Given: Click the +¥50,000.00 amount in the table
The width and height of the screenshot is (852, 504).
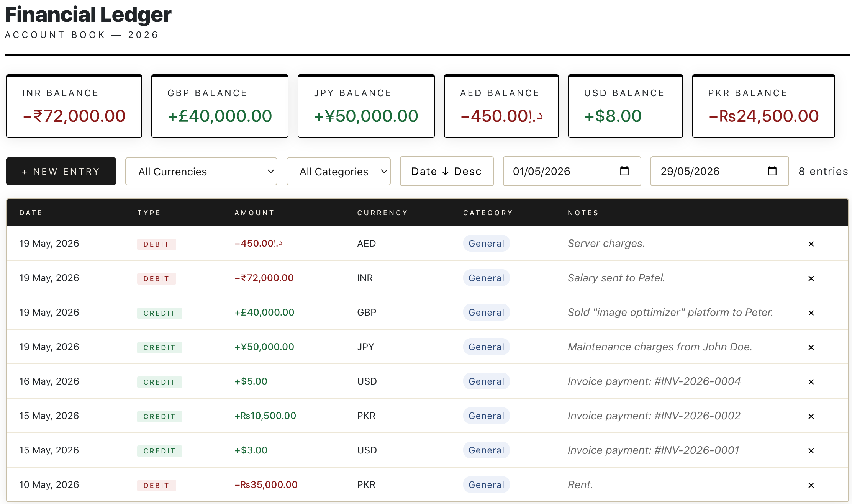Looking at the screenshot, I should point(264,347).
